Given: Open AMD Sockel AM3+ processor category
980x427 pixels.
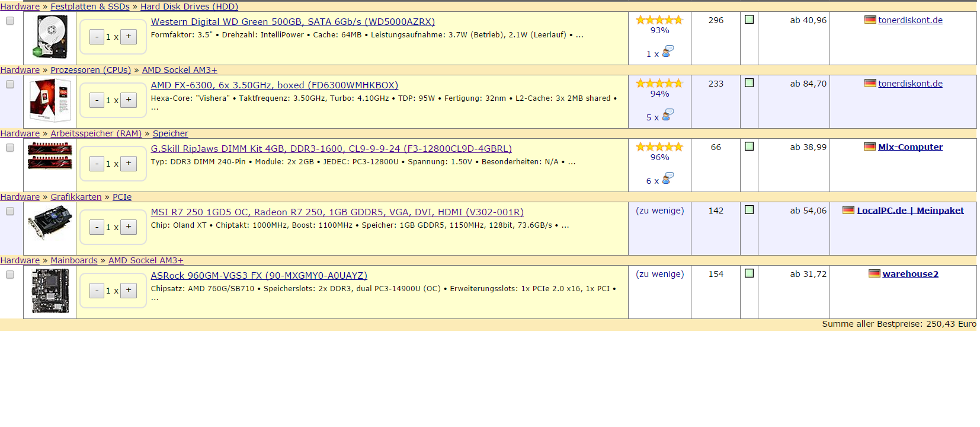Looking at the screenshot, I should pos(180,70).
